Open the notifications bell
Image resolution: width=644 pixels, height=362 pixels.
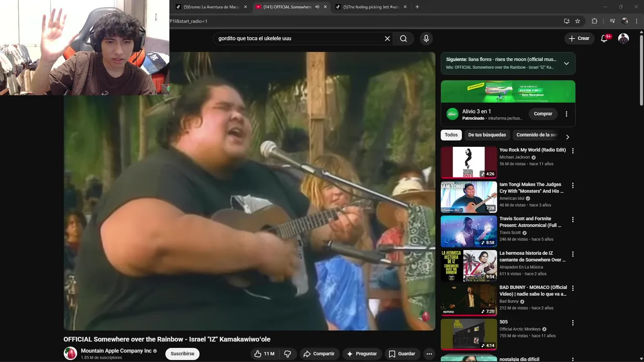(x=605, y=39)
